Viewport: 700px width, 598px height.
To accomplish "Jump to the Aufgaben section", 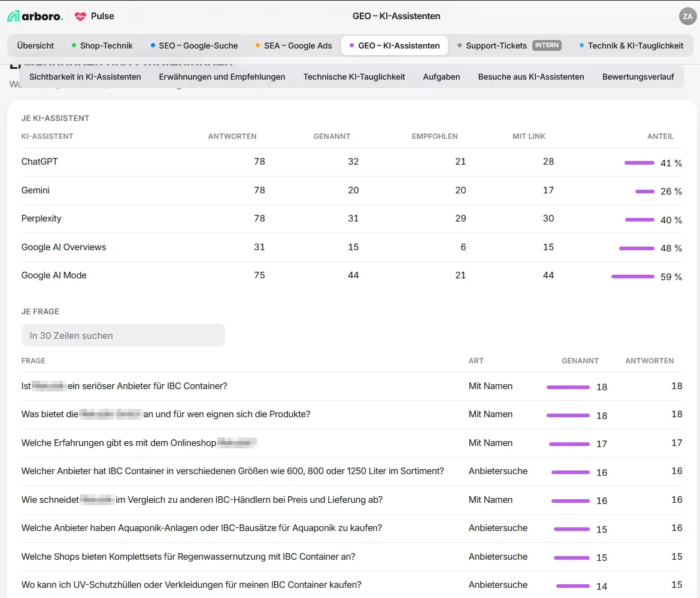I will (441, 77).
